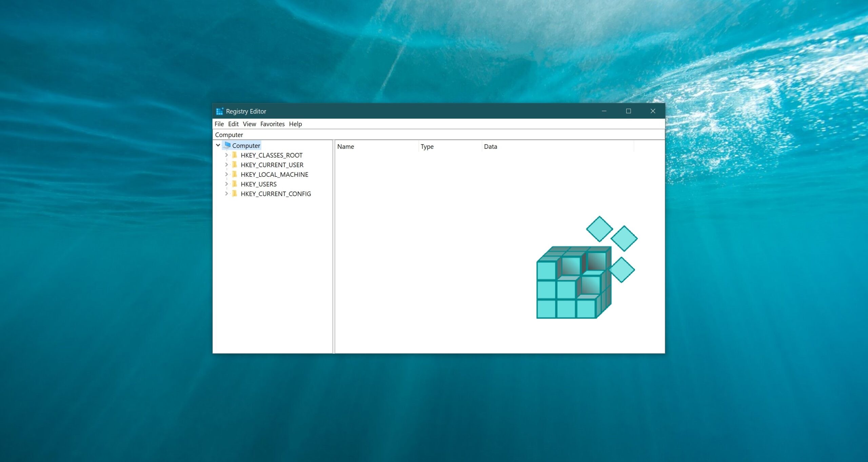Click the Data column header
This screenshot has width=868, height=462.
pos(558,146)
